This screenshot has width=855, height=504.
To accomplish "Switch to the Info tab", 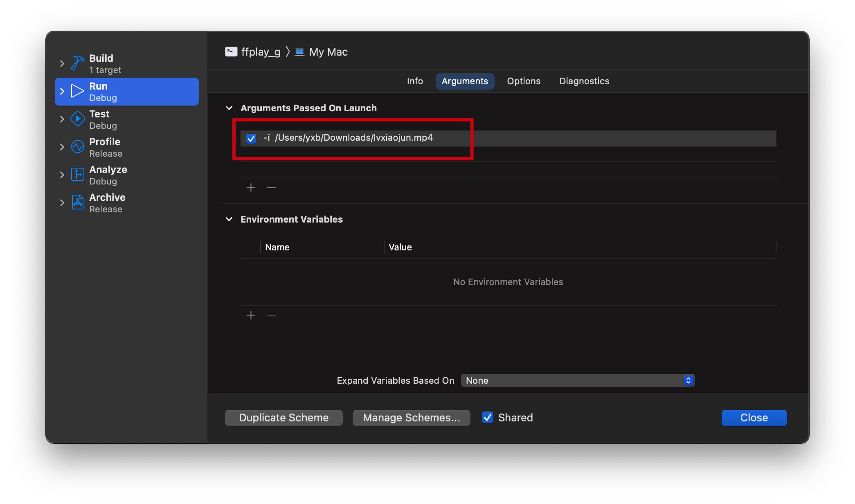I will coord(415,81).
